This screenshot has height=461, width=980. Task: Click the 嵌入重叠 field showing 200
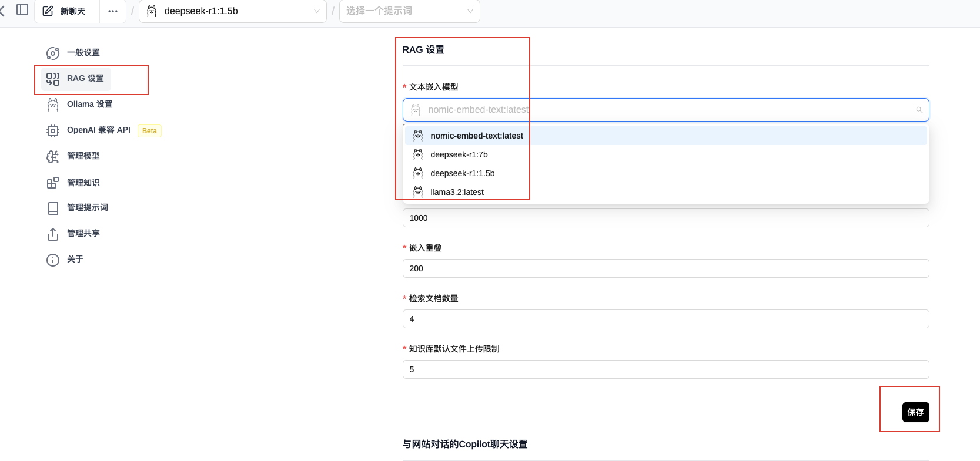pos(665,268)
